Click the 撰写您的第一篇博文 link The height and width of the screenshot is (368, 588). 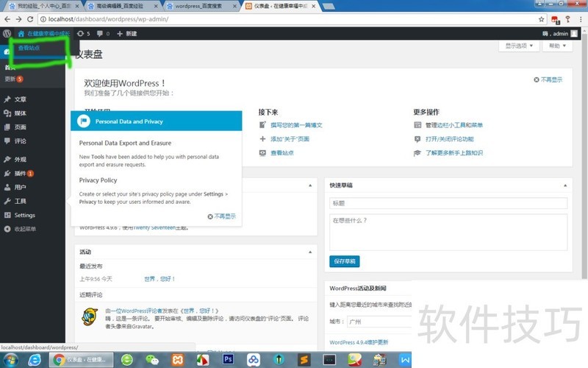coord(296,125)
